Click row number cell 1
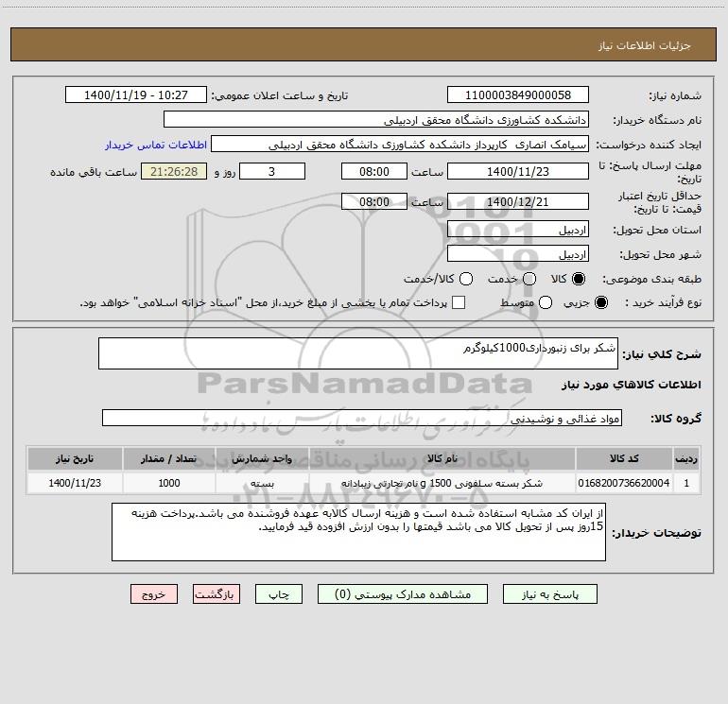Screen dimensions: 728x704 [x=686, y=483]
